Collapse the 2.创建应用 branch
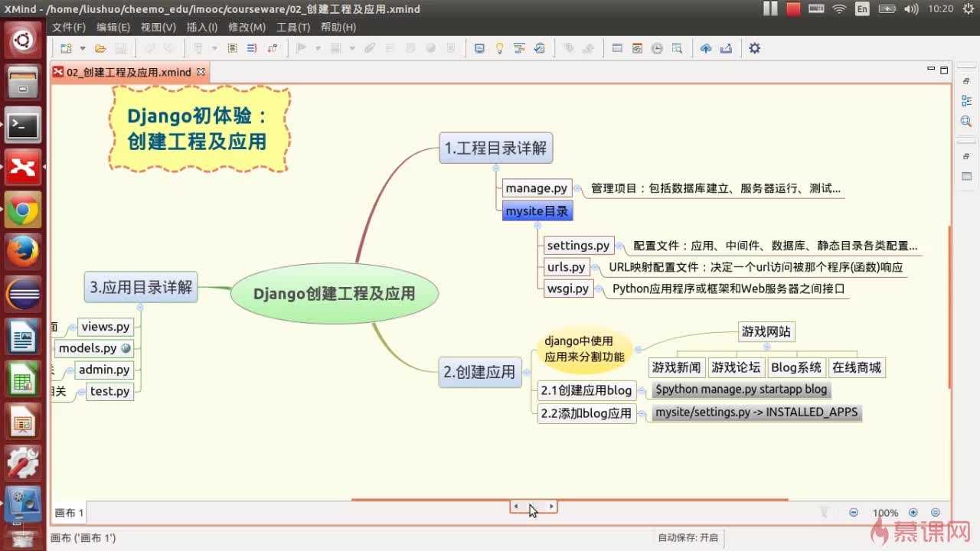The width and height of the screenshot is (980, 551). click(528, 373)
